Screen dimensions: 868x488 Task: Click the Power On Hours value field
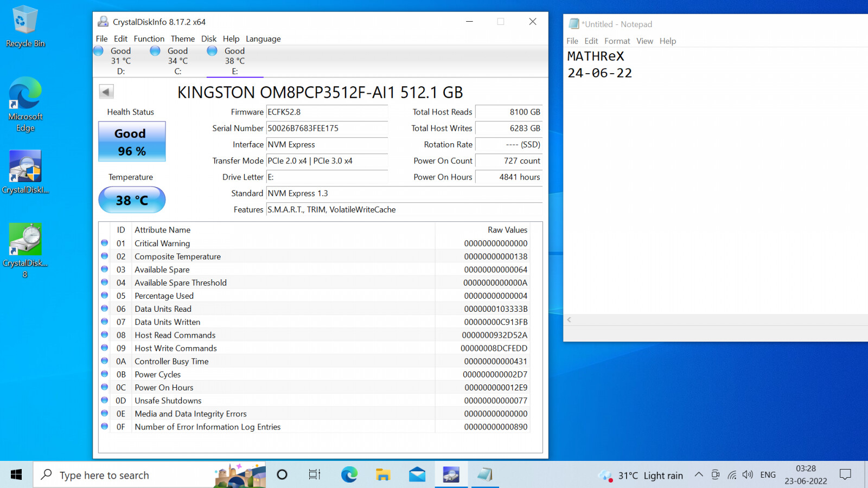coord(509,177)
